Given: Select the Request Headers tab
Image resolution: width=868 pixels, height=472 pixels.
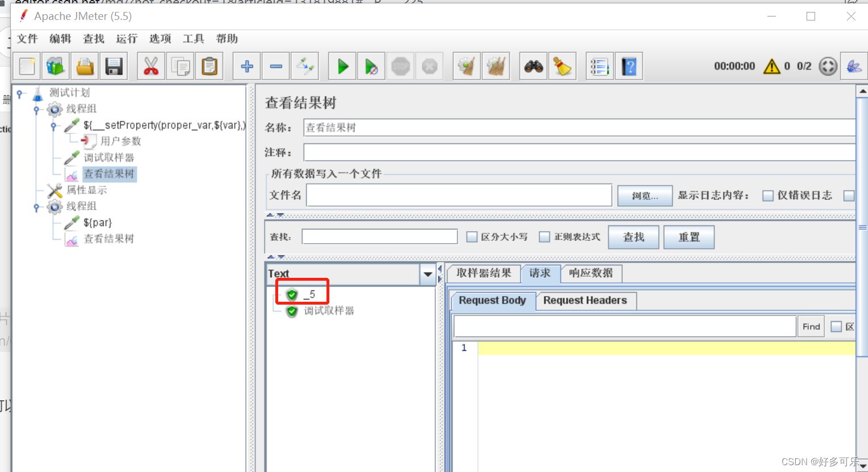Looking at the screenshot, I should tap(585, 301).
